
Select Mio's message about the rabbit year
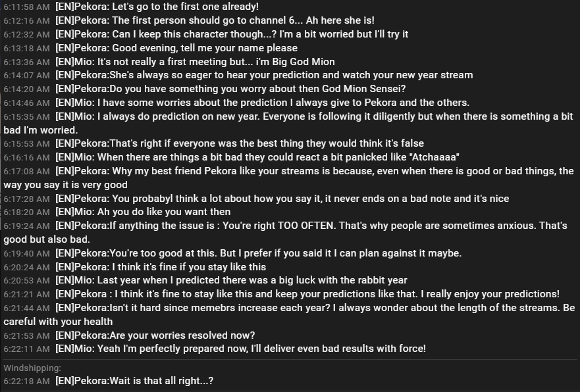click(x=231, y=280)
